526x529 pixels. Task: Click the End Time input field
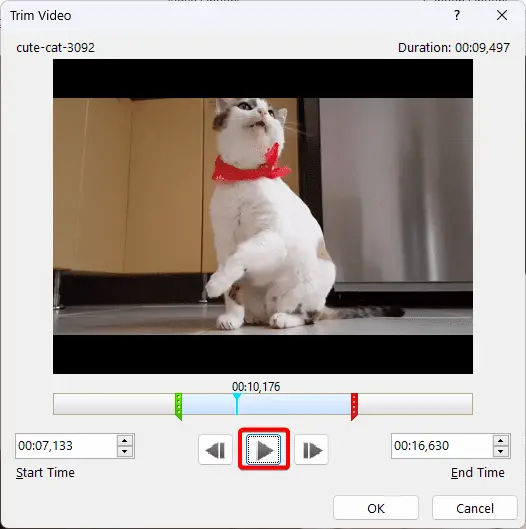[x=442, y=446]
